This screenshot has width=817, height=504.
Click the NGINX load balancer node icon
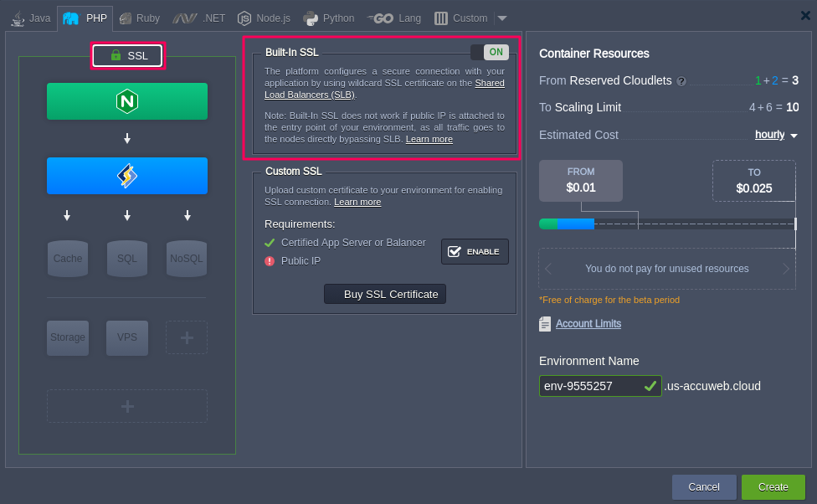pos(127,101)
